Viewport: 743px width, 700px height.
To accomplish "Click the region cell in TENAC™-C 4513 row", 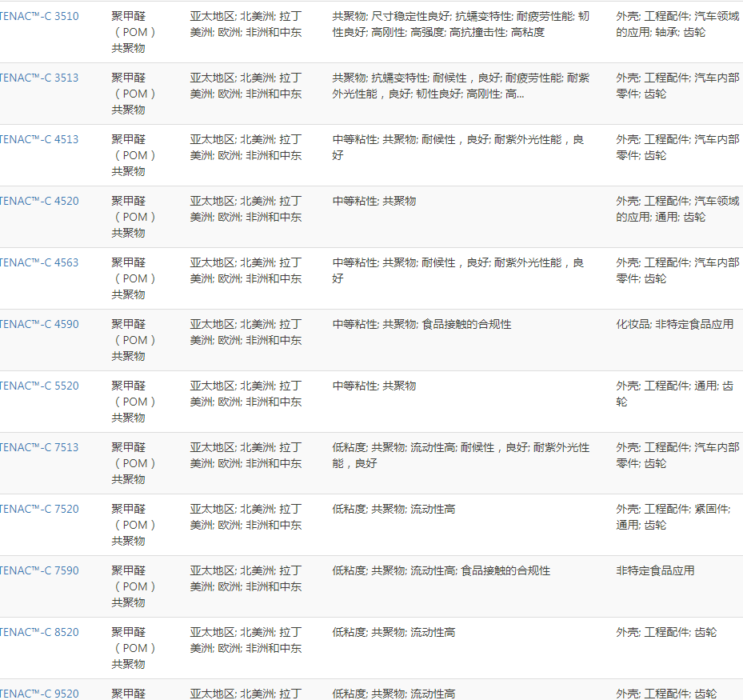I will (x=246, y=147).
